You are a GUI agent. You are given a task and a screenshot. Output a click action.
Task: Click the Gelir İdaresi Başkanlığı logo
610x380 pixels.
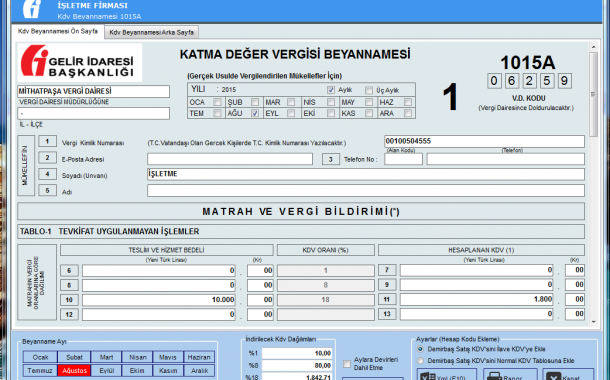coord(79,63)
